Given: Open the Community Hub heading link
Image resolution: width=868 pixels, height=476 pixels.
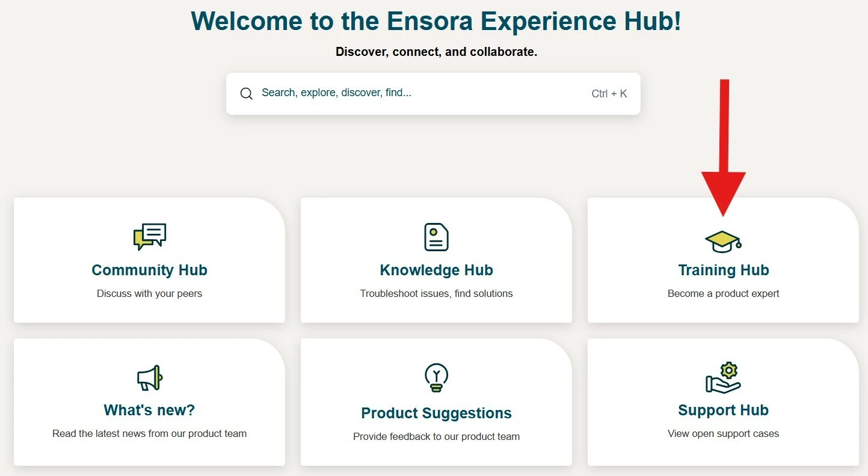Looking at the screenshot, I should [x=149, y=270].
